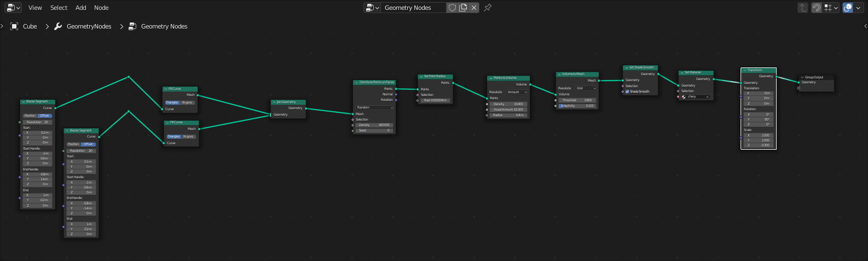Clear the chery material with X
868x261 pixels.
click(x=707, y=97)
